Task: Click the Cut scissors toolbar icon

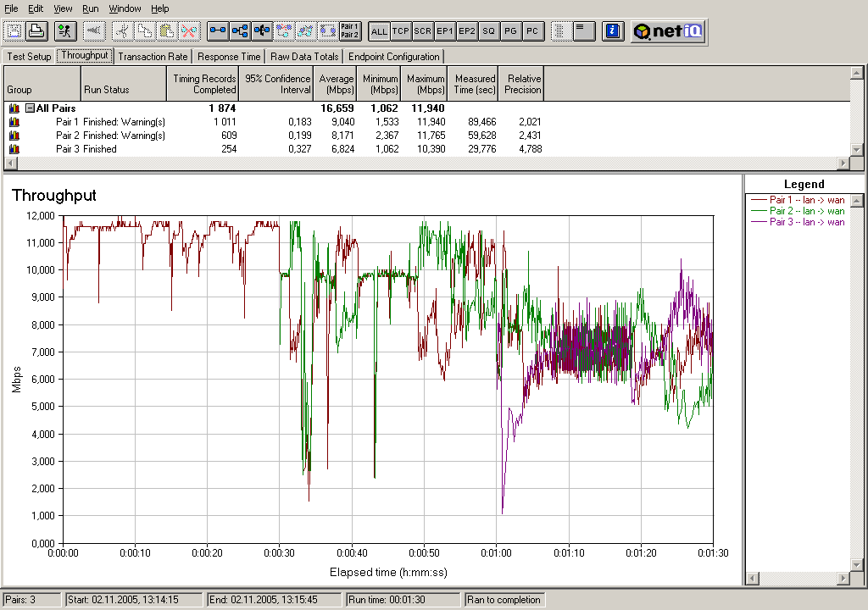Action: pyautogui.click(x=123, y=31)
